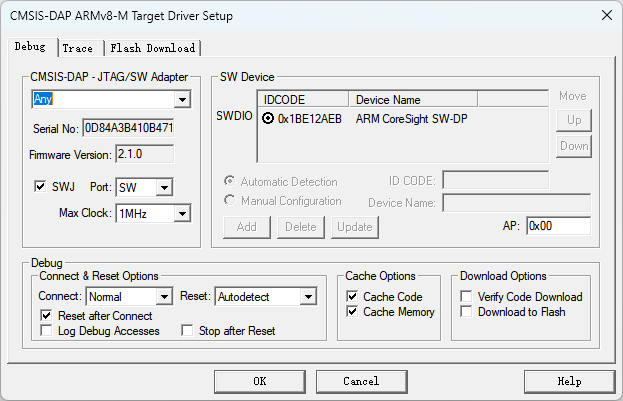
Task: Click the ID CODE input field
Action: 495,180
